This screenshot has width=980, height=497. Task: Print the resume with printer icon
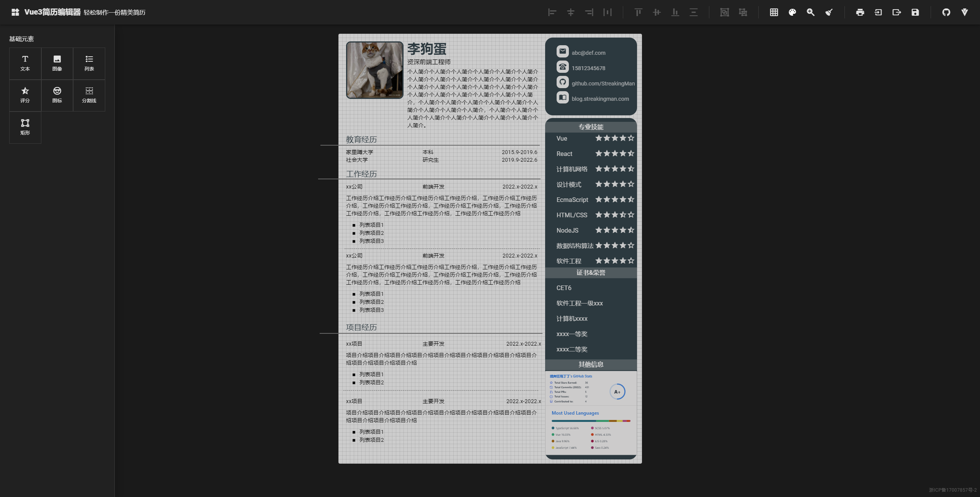pos(860,12)
